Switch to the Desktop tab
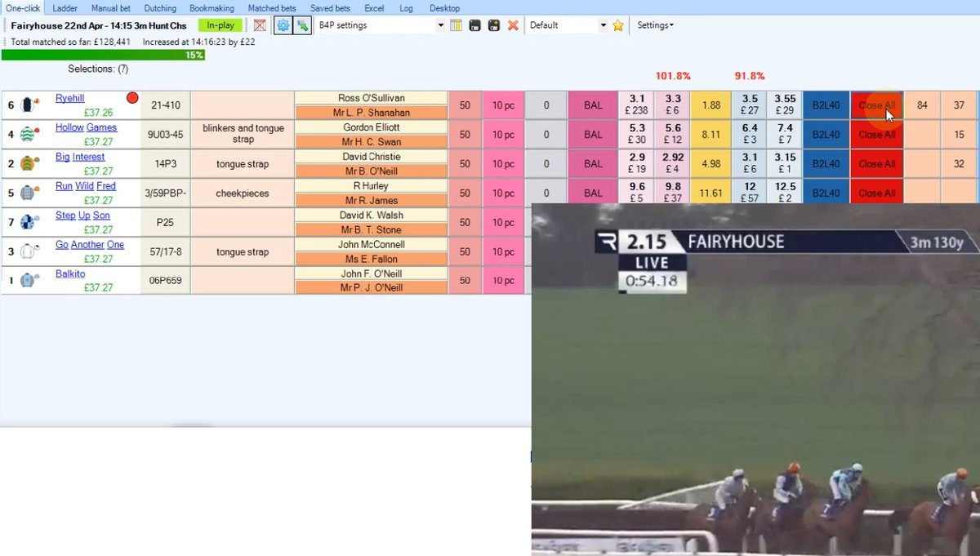980x556 pixels. click(444, 7)
